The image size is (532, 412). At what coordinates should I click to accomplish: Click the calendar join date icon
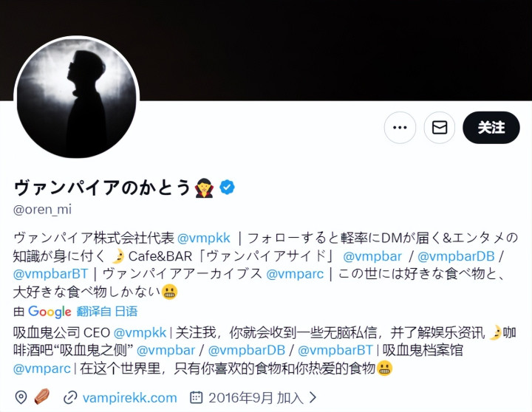[x=196, y=397]
